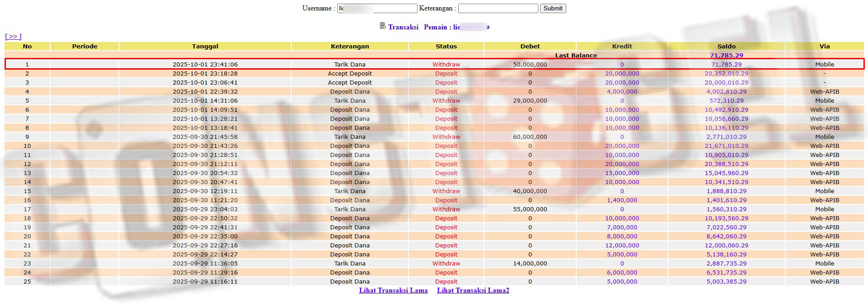
Task: Open the [>>] next page link
Action: [13, 37]
